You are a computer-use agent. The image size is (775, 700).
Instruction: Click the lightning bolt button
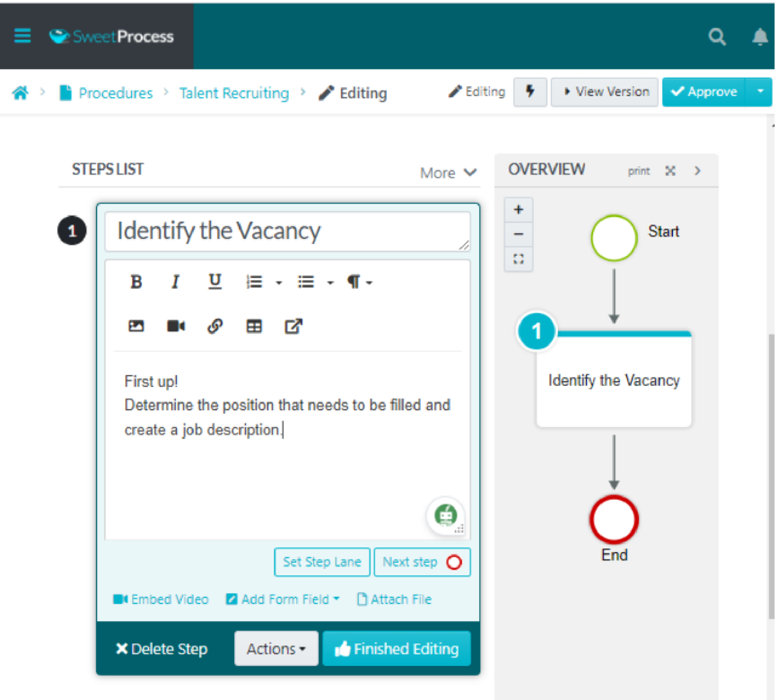coord(530,92)
